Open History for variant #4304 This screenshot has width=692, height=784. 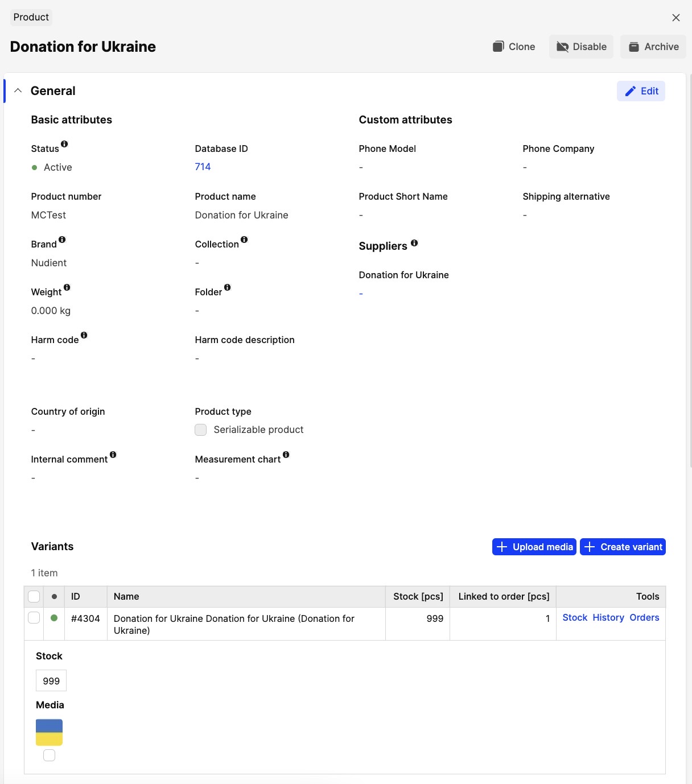click(x=608, y=617)
